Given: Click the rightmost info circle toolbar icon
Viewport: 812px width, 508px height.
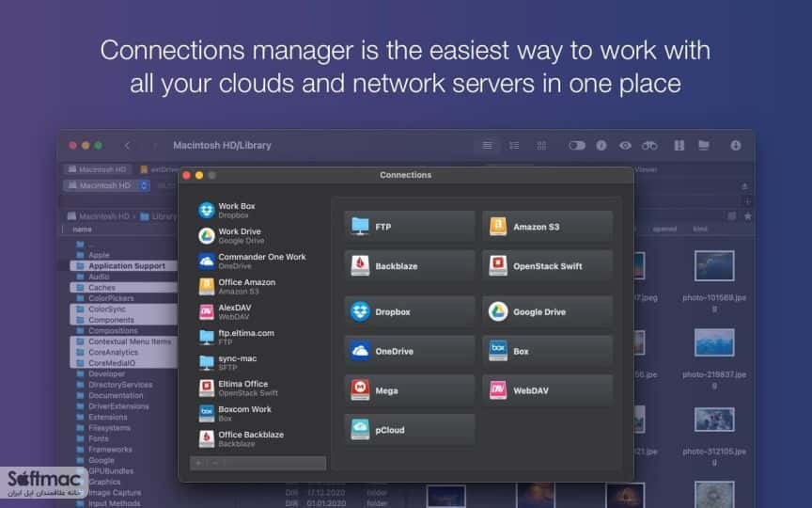Looking at the screenshot, I should pyautogui.click(x=735, y=146).
